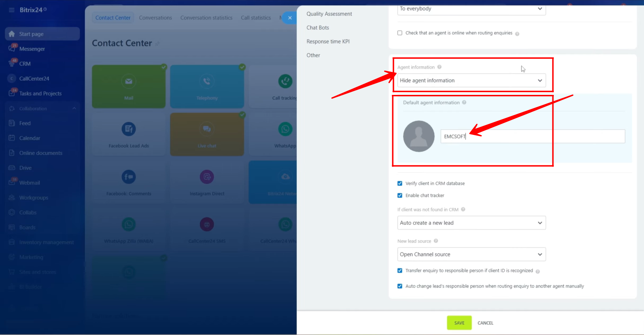
Task: Enable agent online check when routing
Action: 400,33
